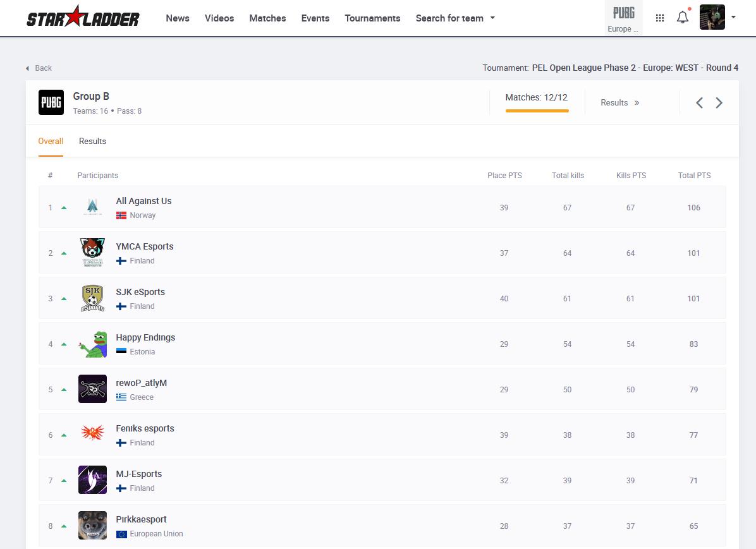Select total points 106 for All Against Us
The height and width of the screenshot is (549, 756).
pyautogui.click(x=693, y=208)
